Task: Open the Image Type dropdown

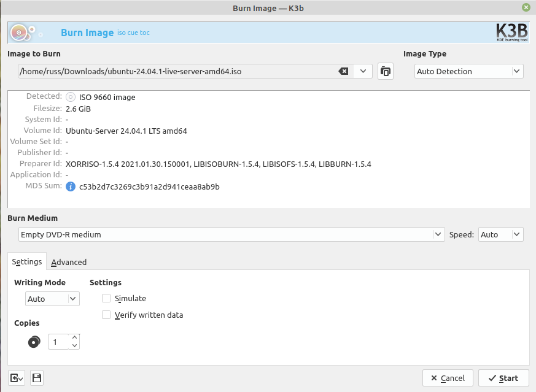Action: pyautogui.click(x=468, y=71)
